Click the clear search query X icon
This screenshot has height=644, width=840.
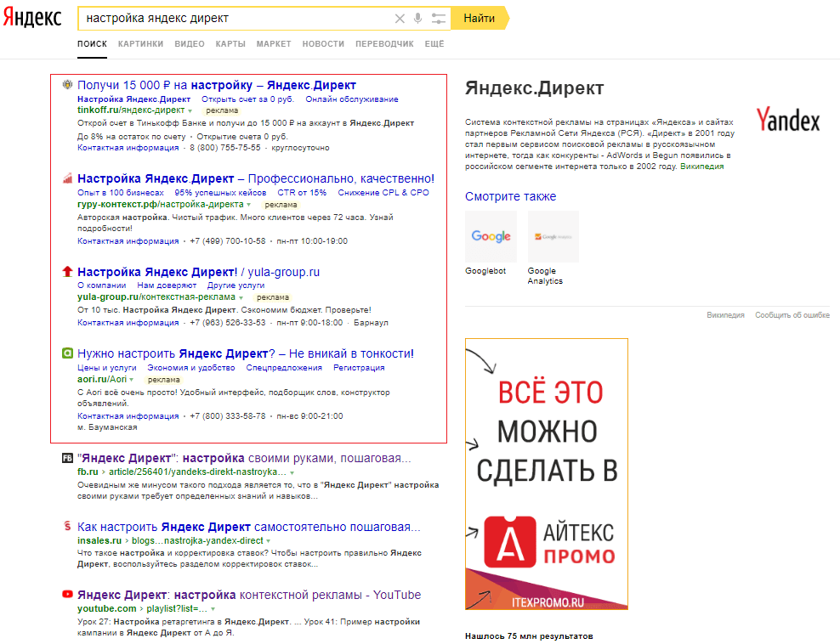pyautogui.click(x=400, y=18)
